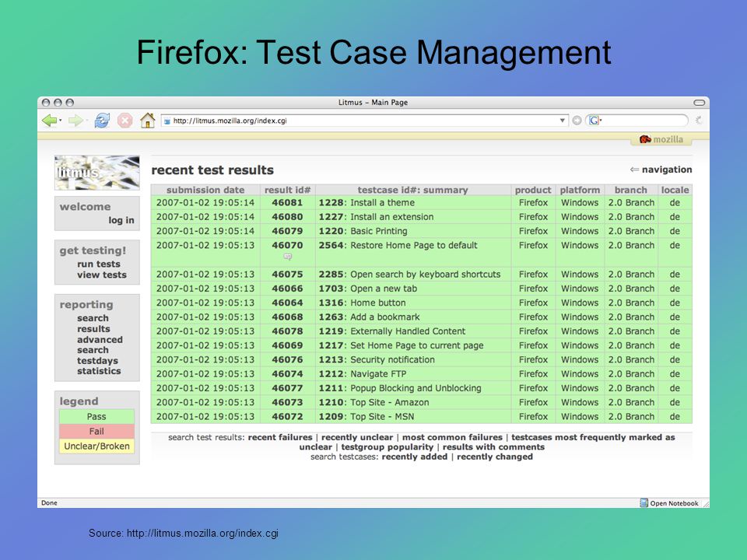Screen dimensions: 747x560
Task: Click the green Pass legend swatch
Action: coord(96,417)
